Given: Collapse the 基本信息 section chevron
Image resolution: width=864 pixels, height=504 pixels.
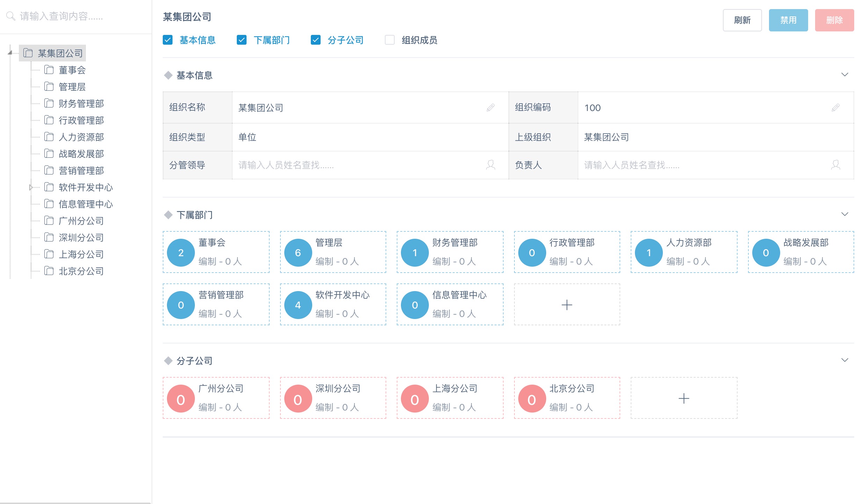Looking at the screenshot, I should point(844,75).
